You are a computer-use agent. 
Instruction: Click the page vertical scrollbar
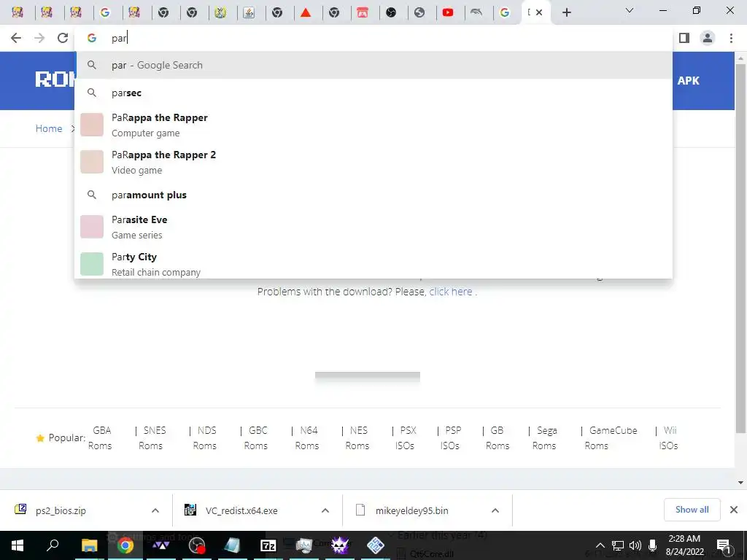click(740, 248)
